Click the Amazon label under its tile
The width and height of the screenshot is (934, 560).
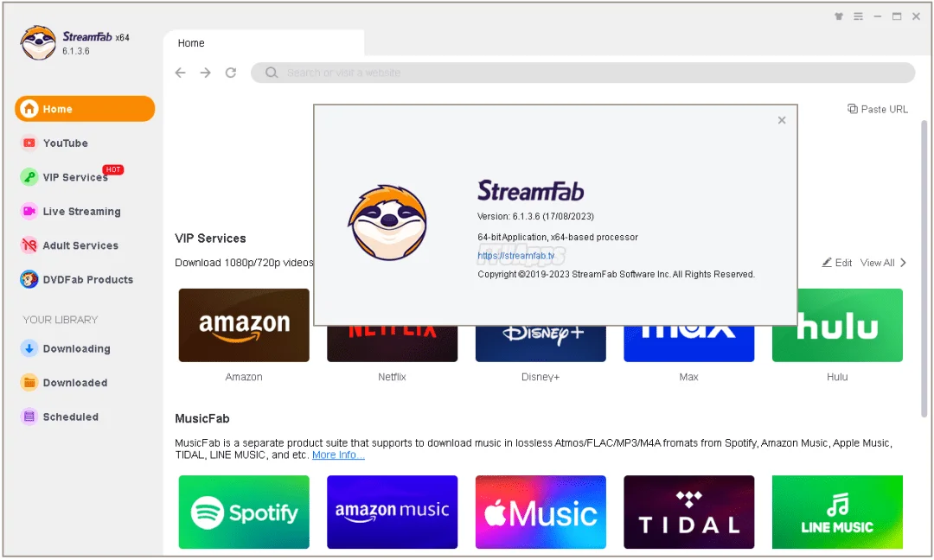(244, 377)
